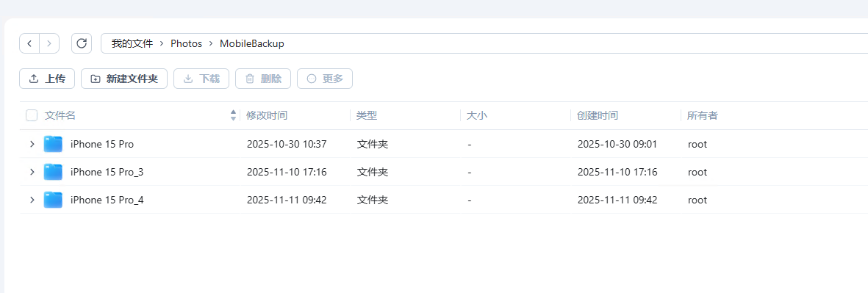Image resolution: width=868 pixels, height=293 pixels.
Task: Navigate to Photos in breadcrumb
Action: pos(186,43)
